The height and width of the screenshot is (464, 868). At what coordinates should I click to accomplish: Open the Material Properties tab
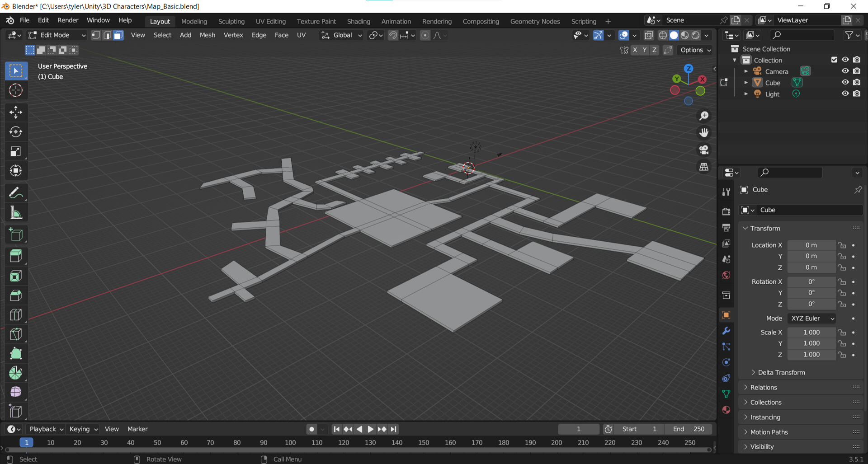point(726,410)
